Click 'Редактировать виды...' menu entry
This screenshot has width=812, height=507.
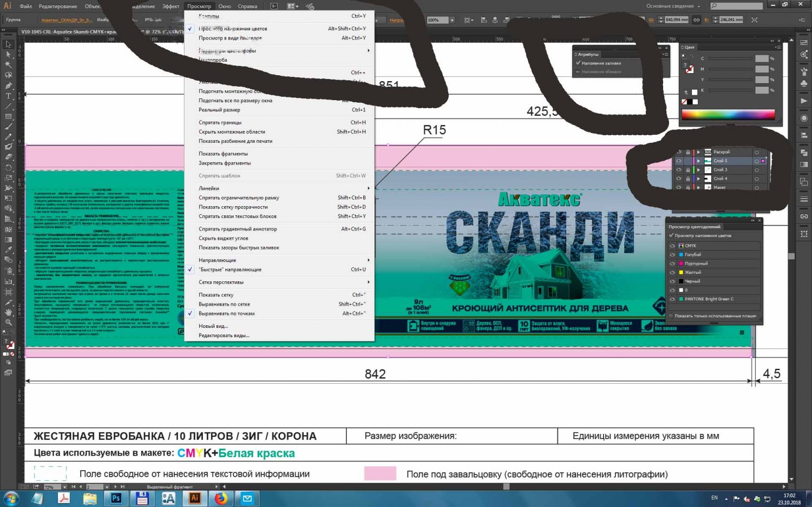point(279,335)
